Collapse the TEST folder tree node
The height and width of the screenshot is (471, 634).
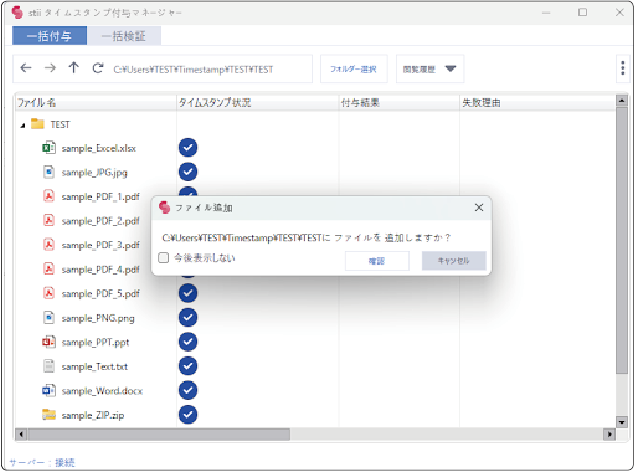pyautogui.click(x=22, y=125)
